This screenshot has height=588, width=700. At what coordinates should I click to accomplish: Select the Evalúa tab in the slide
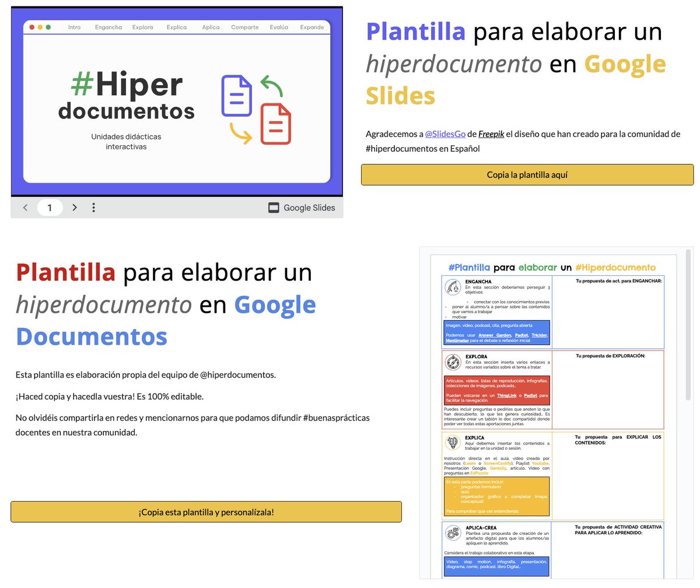tap(279, 27)
